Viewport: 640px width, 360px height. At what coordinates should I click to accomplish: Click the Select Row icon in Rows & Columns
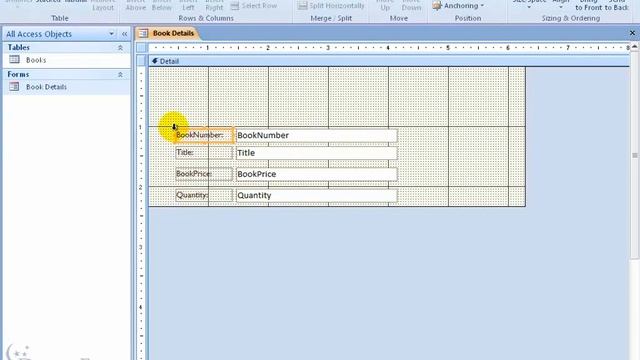(x=235, y=6)
